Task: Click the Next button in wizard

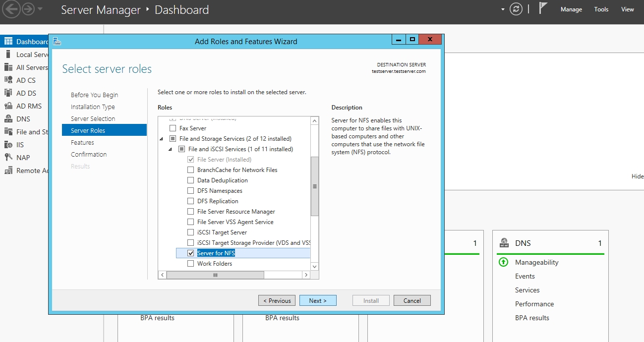Action: click(318, 300)
